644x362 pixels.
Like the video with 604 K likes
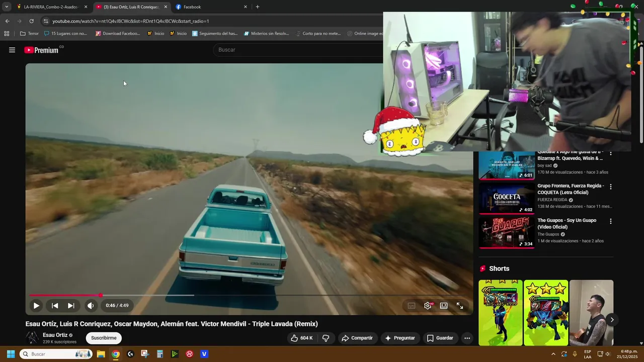click(x=301, y=338)
